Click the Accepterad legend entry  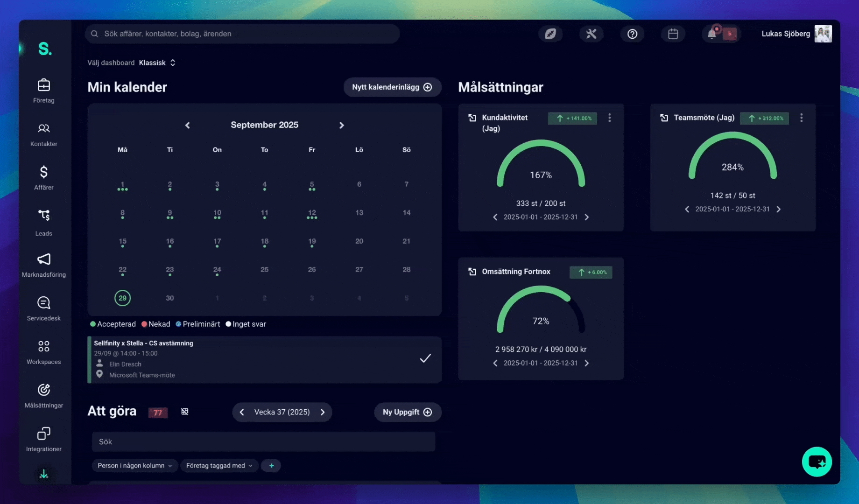pos(113,324)
